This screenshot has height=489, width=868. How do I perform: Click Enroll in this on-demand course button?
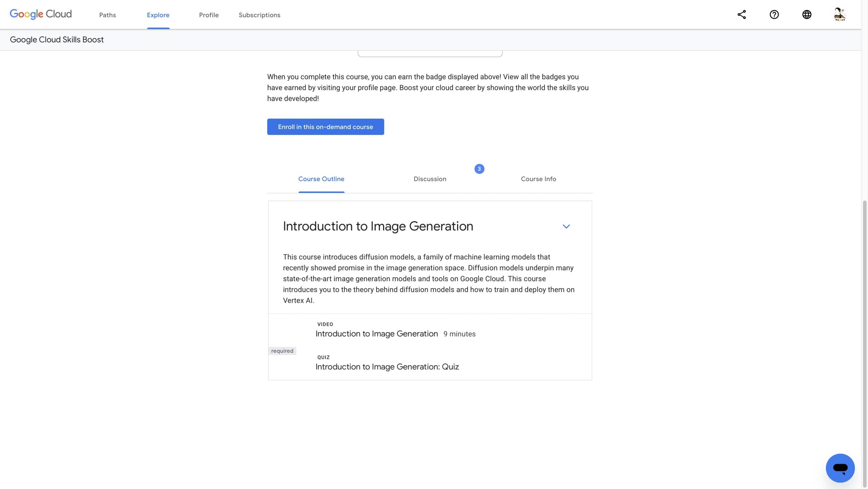tap(325, 127)
